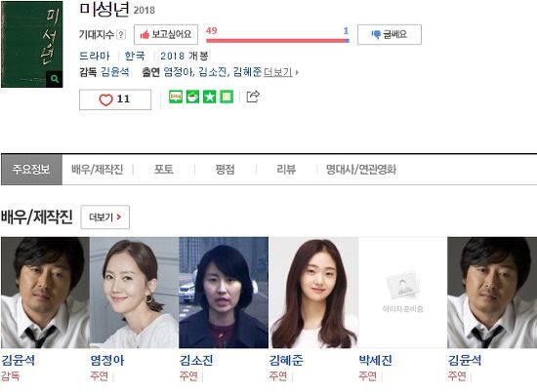Open the 평점 tab
This screenshot has width=537, height=392.
pyautogui.click(x=225, y=170)
